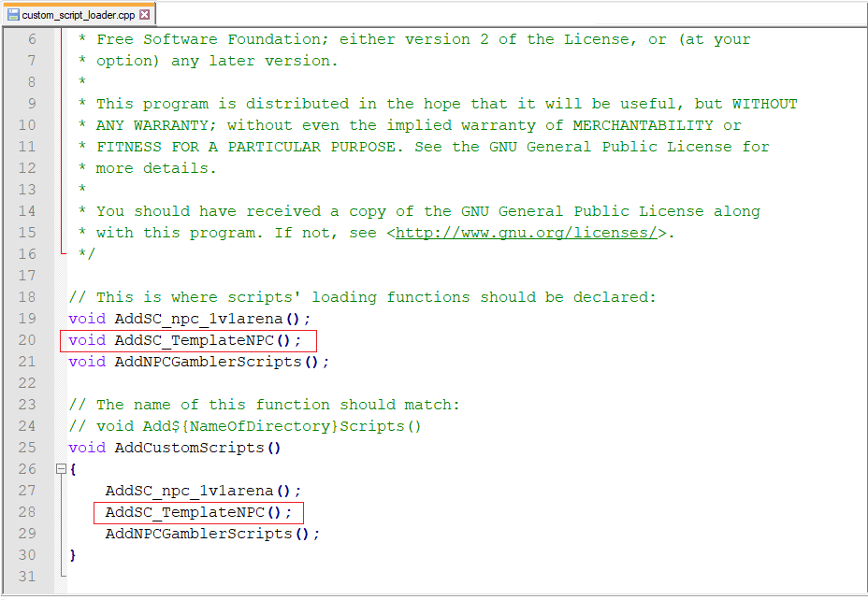Viewport: 868px width, 600px height.
Task: Click the closing brace on line 30
Action: coord(73,555)
